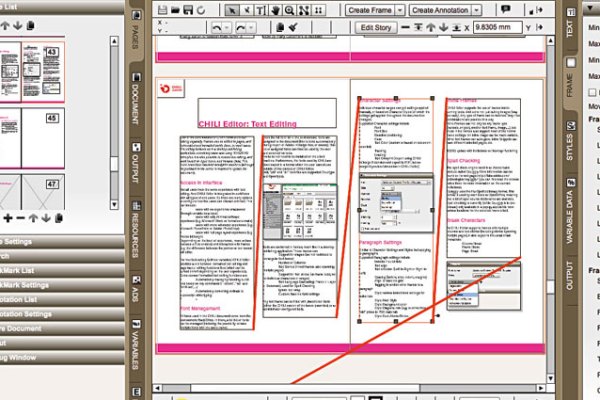The height and width of the screenshot is (400, 600).
Task: Click the tool icon right of link frames
Action: 318,10
